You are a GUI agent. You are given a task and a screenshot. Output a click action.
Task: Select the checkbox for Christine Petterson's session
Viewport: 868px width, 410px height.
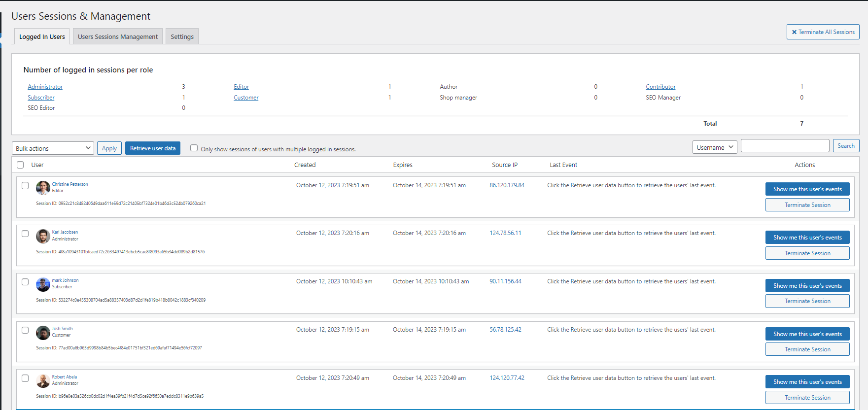pyautogui.click(x=25, y=186)
